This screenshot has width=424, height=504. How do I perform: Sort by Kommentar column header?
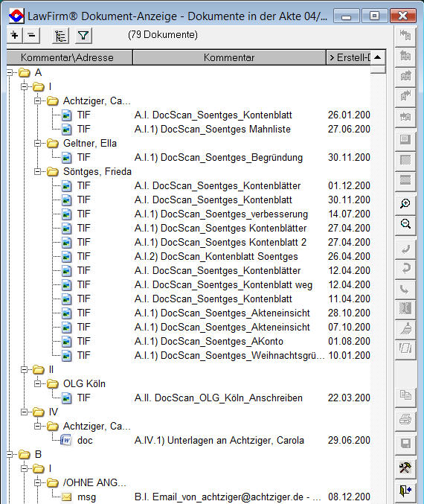pyautogui.click(x=229, y=57)
